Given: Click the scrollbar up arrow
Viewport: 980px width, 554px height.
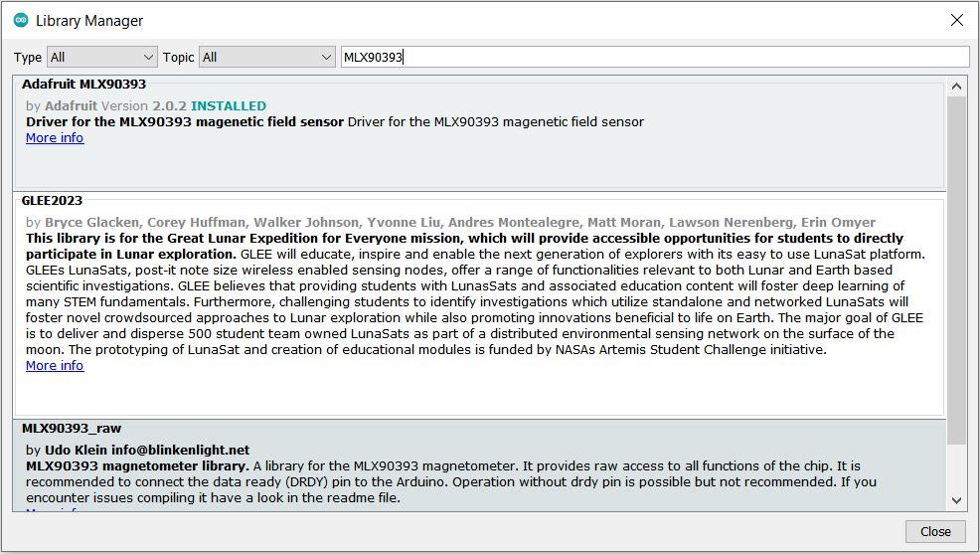Looking at the screenshot, I should point(956,87).
